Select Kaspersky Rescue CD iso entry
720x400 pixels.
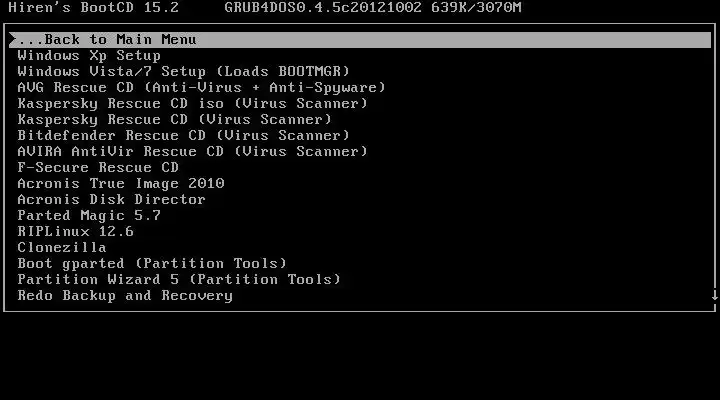tap(193, 103)
